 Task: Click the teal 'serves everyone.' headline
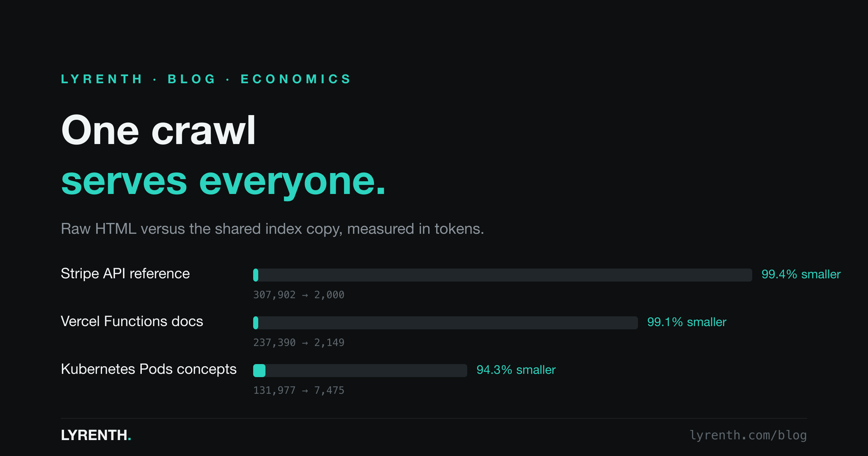(223, 182)
